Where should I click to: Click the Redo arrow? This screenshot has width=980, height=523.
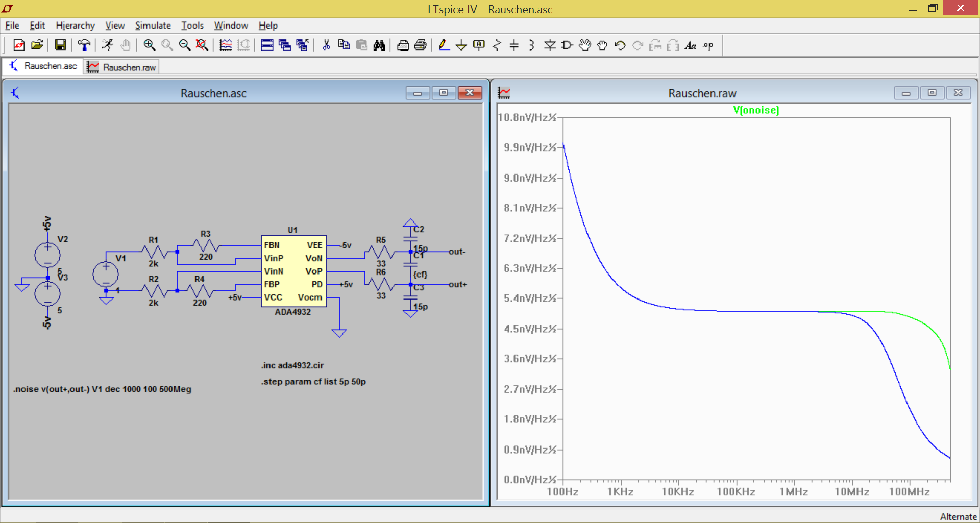[638, 45]
